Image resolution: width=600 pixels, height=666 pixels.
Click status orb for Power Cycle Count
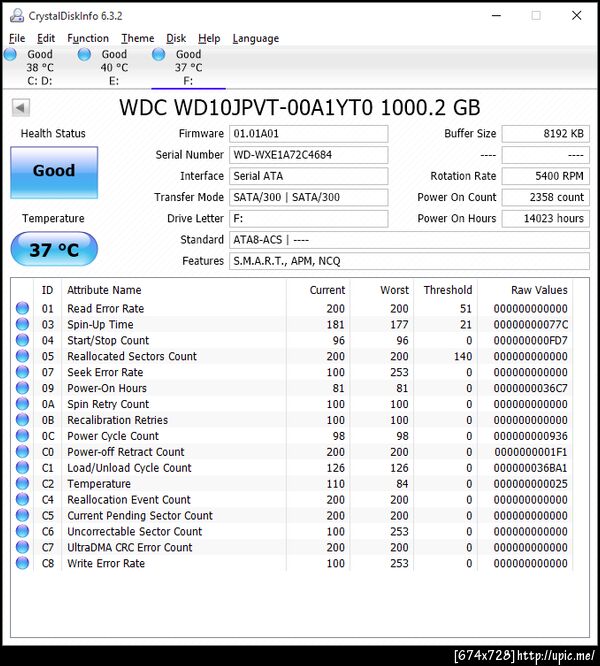click(x=22, y=436)
